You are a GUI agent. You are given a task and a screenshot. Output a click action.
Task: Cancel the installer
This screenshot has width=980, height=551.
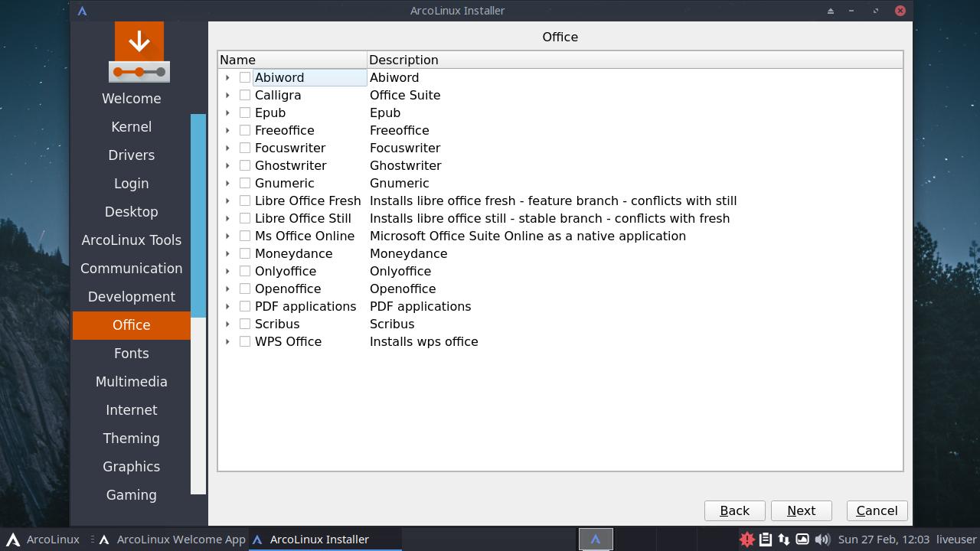(x=877, y=510)
